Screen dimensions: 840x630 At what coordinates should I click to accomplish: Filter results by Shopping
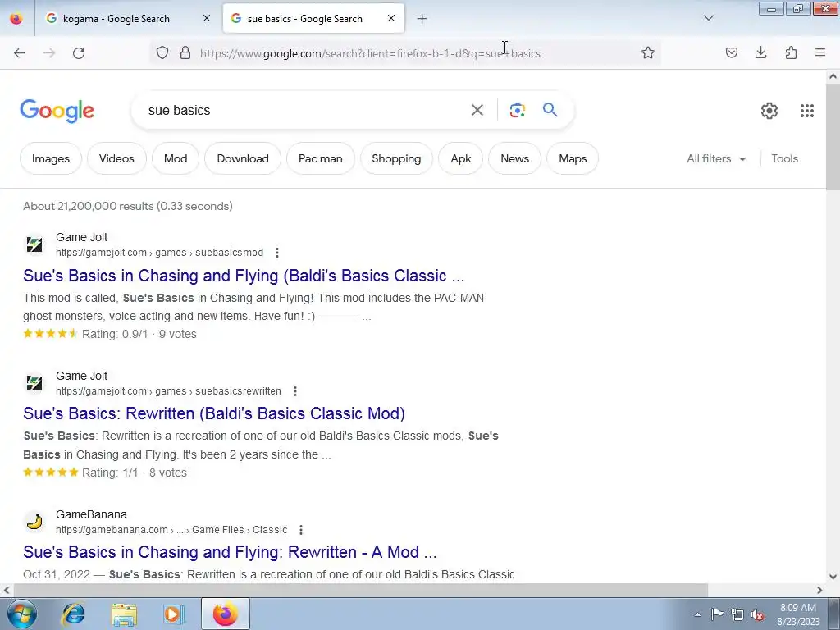[x=396, y=158]
